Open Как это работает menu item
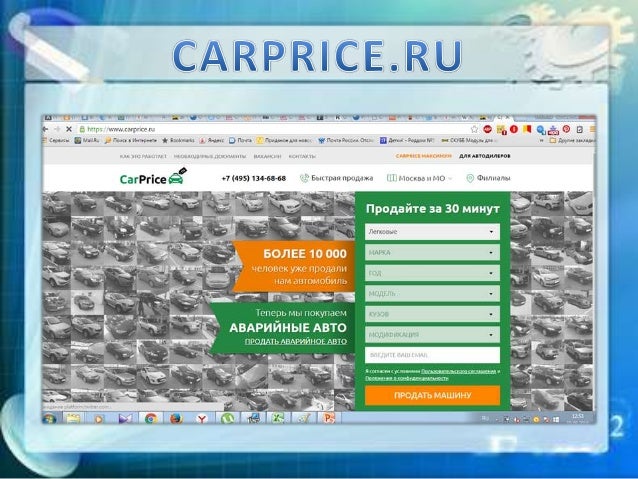 click(143, 156)
